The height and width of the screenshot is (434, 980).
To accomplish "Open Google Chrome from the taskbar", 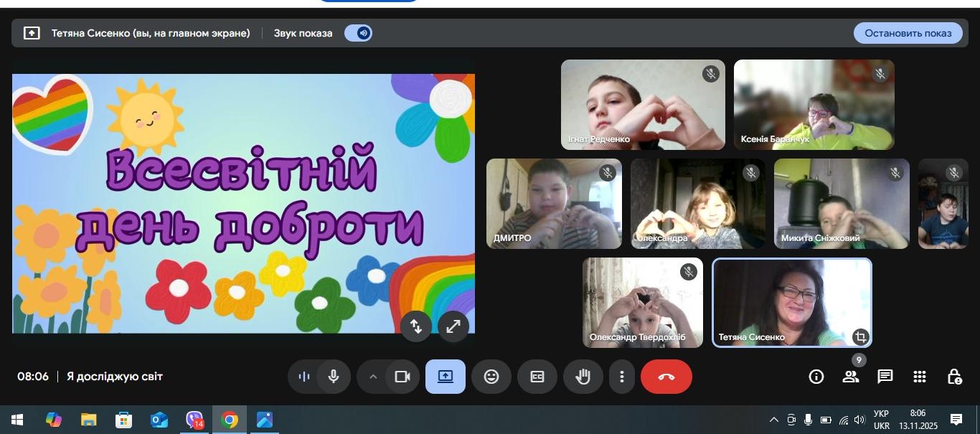I will pos(230,420).
